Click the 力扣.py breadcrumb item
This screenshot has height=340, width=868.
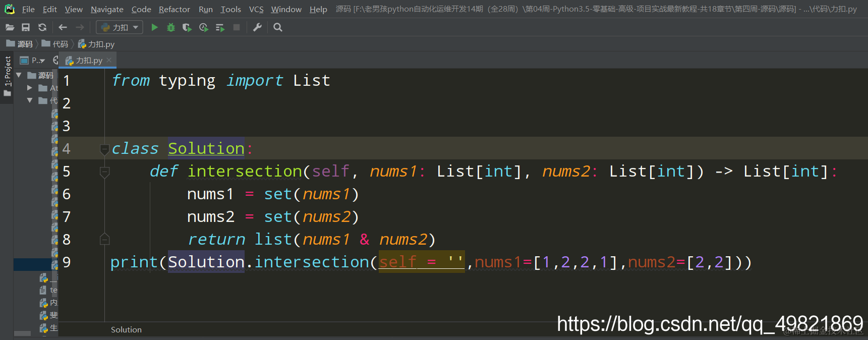(96, 44)
